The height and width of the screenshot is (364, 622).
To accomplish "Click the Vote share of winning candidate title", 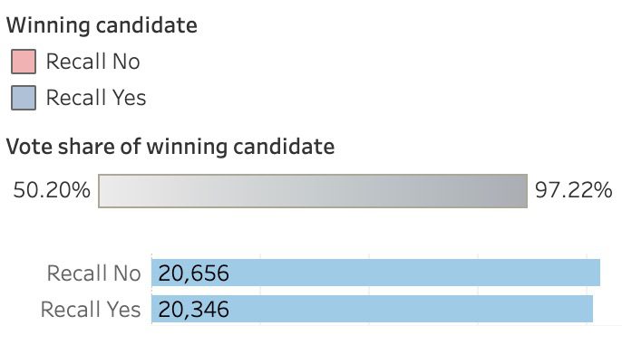I will (170, 147).
